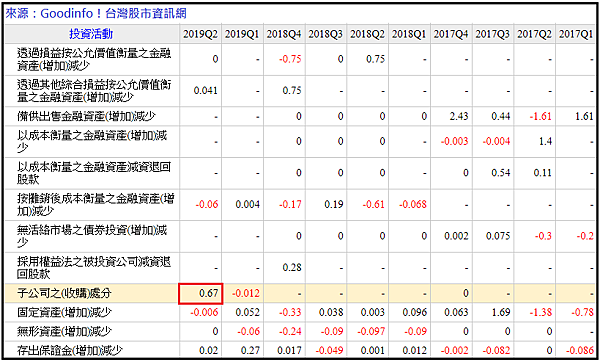The width and height of the screenshot is (600, 362).
Task: Click the 0.02 value in 存出保證金 row
Action: coord(209,350)
